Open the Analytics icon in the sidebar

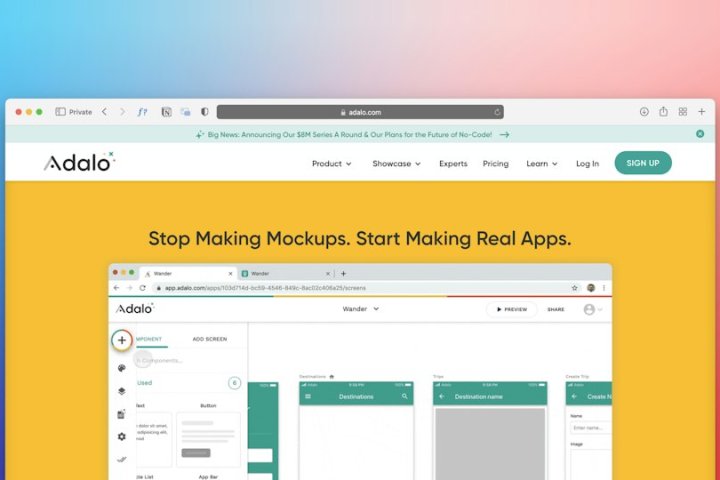(122, 459)
